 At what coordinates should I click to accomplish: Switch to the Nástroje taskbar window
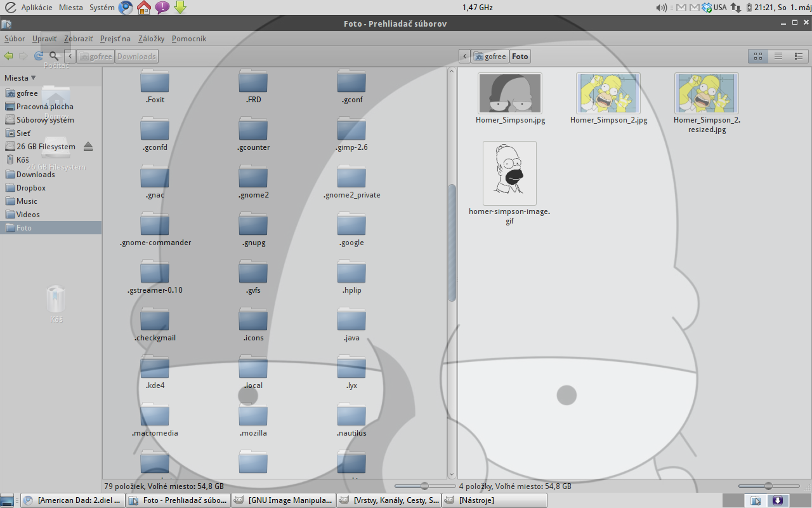[x=495, y=500]
